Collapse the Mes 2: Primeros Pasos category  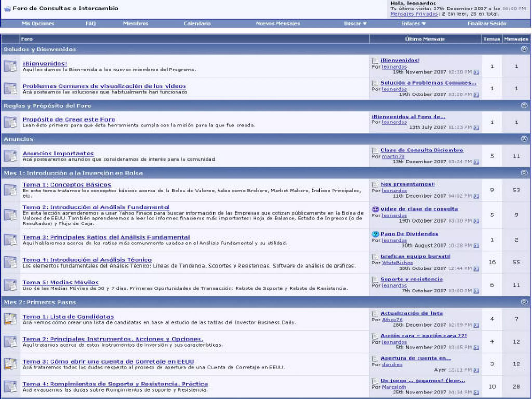pyautogui.click(x=524, y=302)
